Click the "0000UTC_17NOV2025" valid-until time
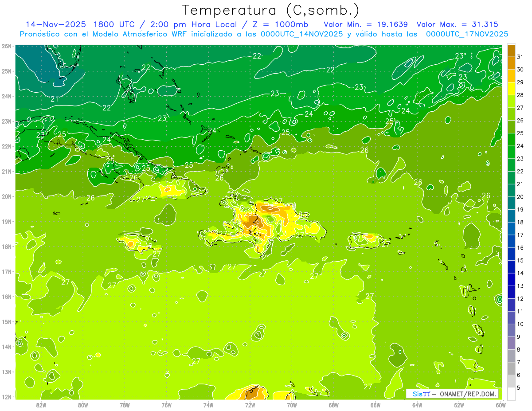The image size is (532, 411). pos(467,34)
